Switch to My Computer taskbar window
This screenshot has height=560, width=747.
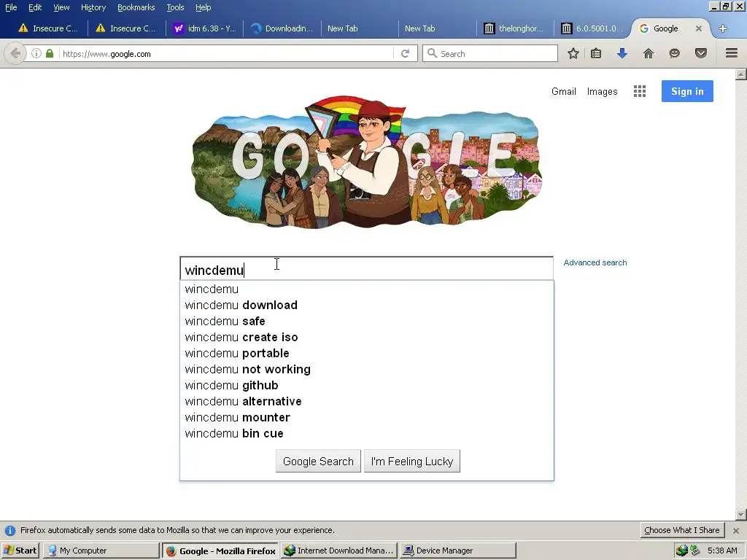click(101, 551)
